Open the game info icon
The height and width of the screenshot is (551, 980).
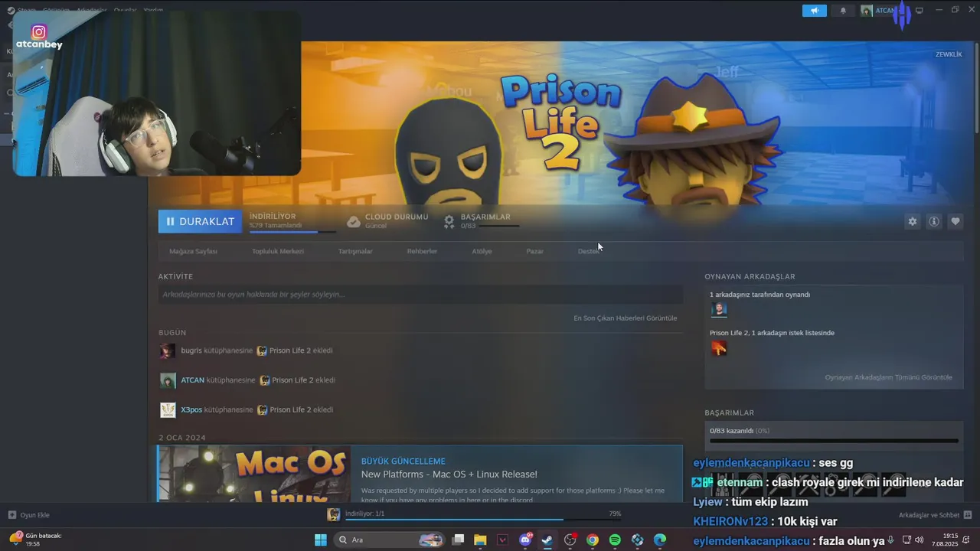point(933,221)
